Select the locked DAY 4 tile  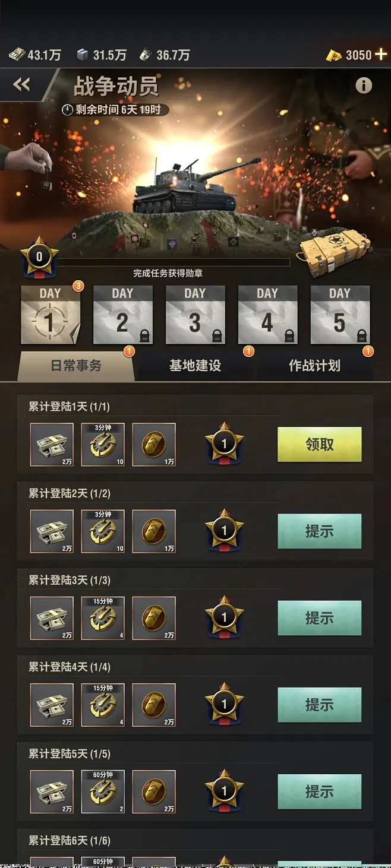(268, 315)
